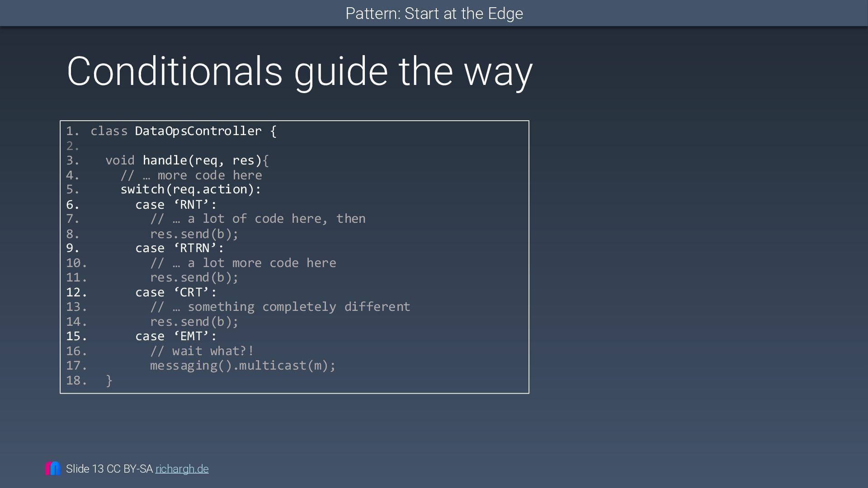Click the case 'RTRN' line

pos(179,248)
